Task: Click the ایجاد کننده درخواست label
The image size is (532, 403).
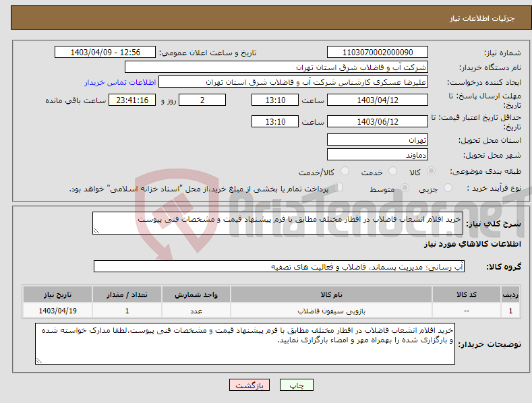Action: pos(484,83)
